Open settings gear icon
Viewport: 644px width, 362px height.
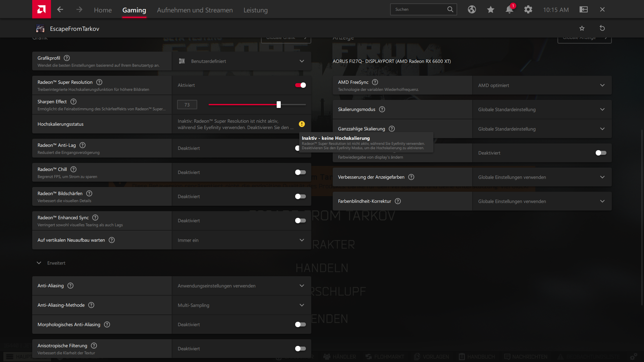click(x=528, y=9)
